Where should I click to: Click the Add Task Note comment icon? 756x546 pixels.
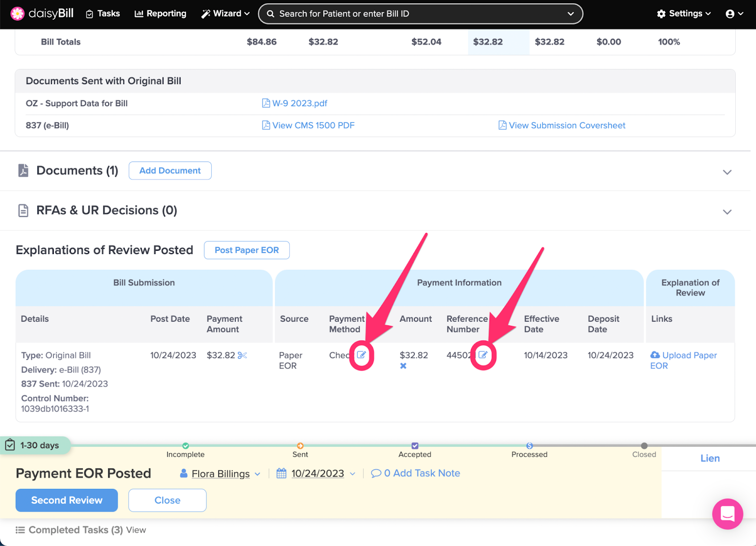pos(376,473)
